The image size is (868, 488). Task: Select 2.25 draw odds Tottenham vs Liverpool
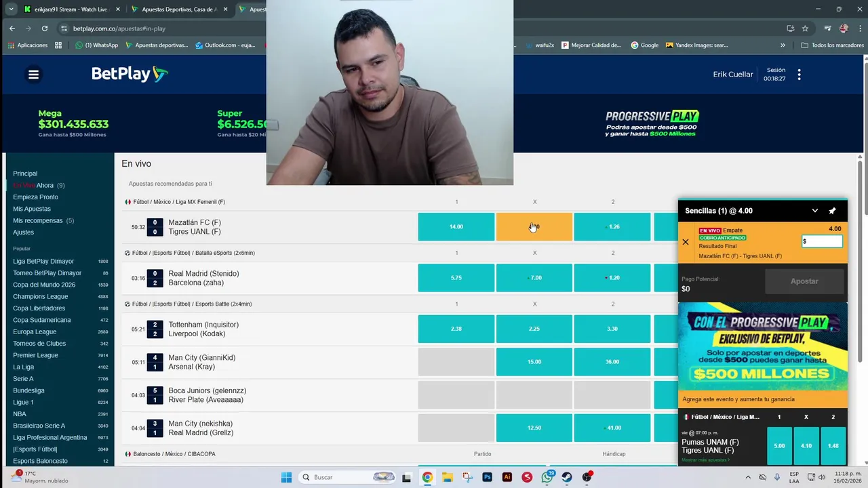point(534,329)
